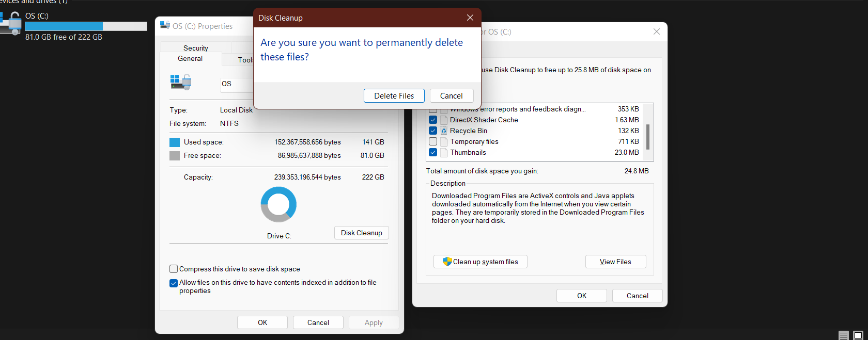
Task: Click the 23.0 MB size value for Thumbnails
Action: [x=627, y=152]
